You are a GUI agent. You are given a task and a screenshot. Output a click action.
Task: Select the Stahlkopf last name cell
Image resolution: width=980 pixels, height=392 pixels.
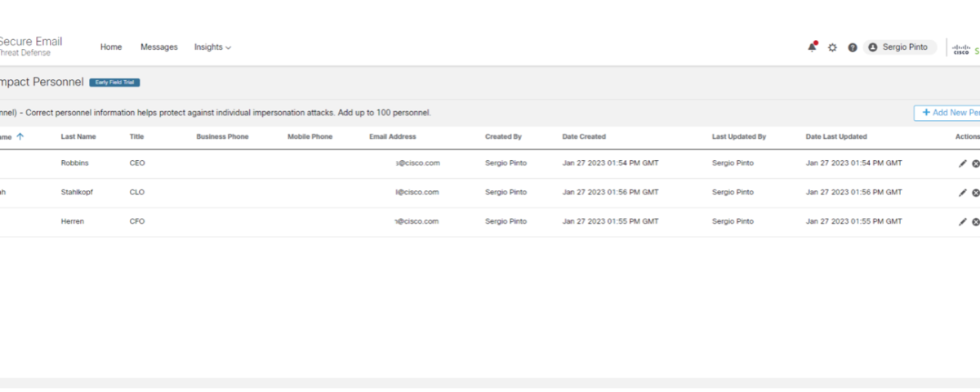coord(78,192)
